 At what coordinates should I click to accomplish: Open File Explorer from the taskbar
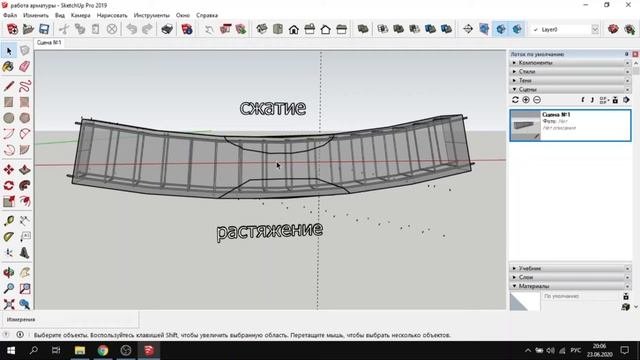pyautogui.click(x=80, y=350)
